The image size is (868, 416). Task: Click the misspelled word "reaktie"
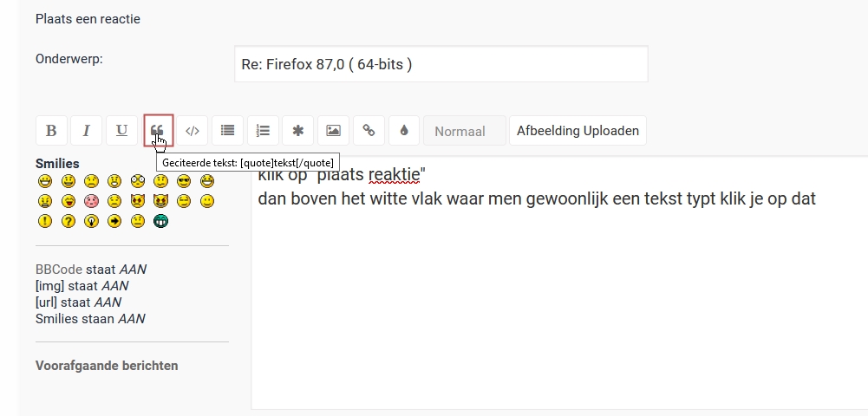[x=395, y=175]
